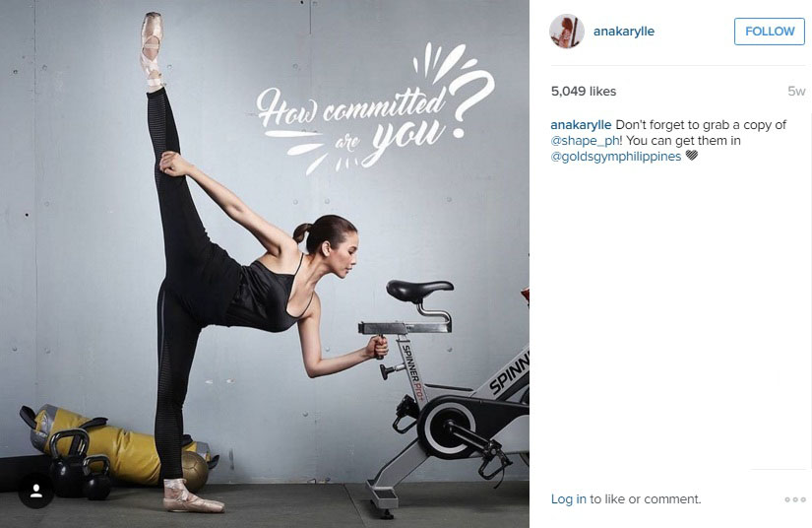Click the 5,049 likes count
The height and width of the screenshot is (528, 812).
click(583, 92)
